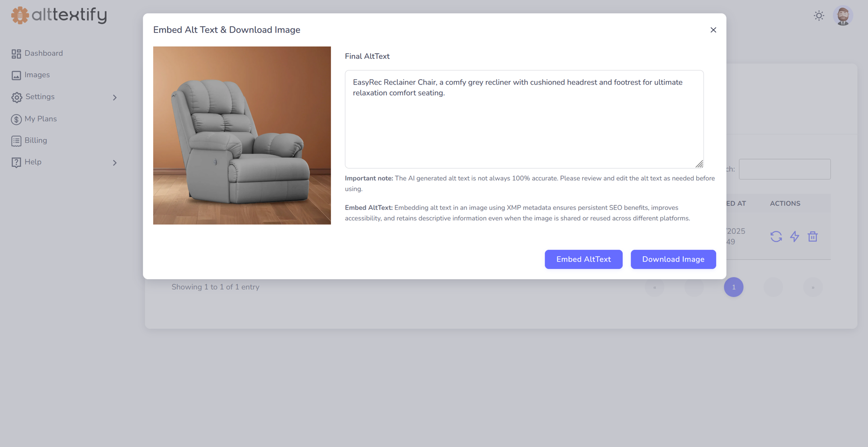Click the 'Showing 1 to 1 of 1 entry' text
This screenshot has width=868, height=447.
[216, 287]
